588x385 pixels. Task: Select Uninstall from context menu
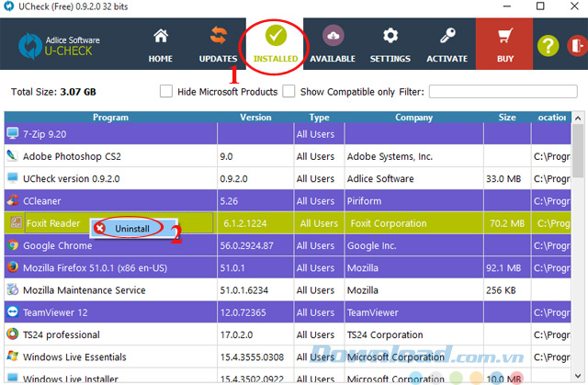[x=133, y=227]
